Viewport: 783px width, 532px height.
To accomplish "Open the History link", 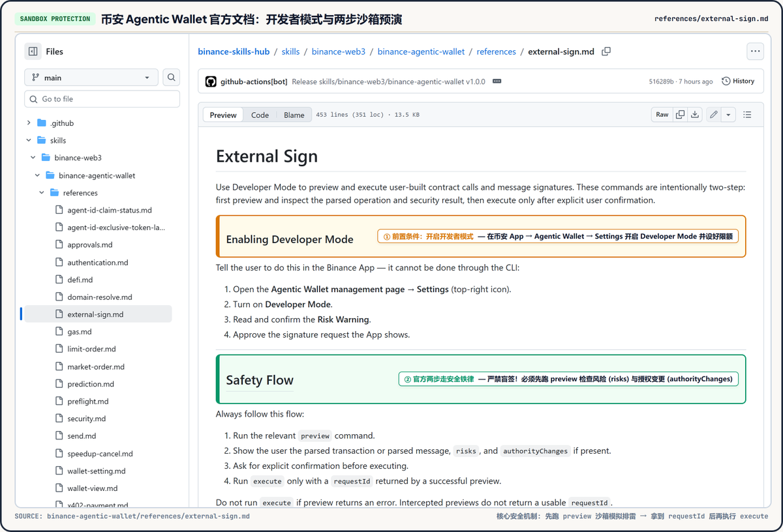I will click(738, 81).
